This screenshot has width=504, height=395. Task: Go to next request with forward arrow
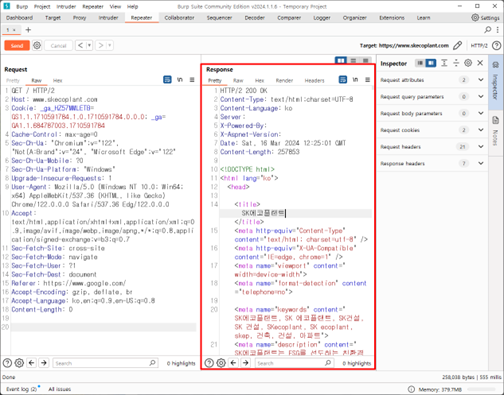(x=101, y=45)
